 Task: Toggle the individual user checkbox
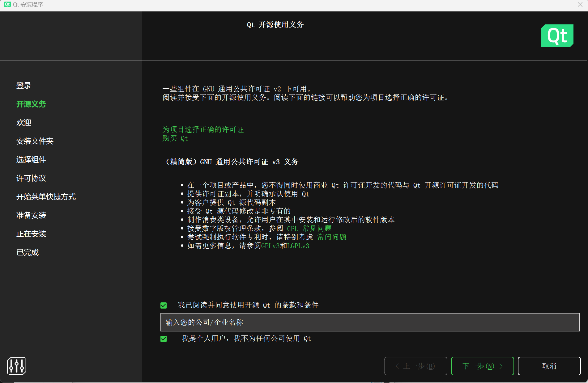tap(164, 339)
